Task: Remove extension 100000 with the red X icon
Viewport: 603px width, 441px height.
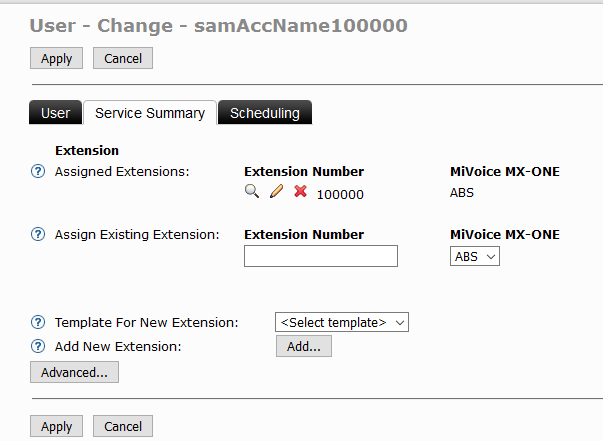Action: click(300, 193)
